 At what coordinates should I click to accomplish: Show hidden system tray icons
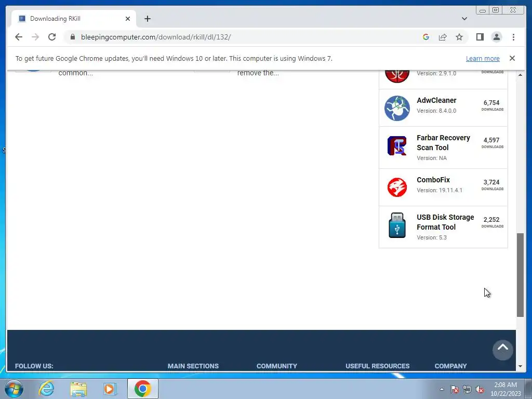442,390
